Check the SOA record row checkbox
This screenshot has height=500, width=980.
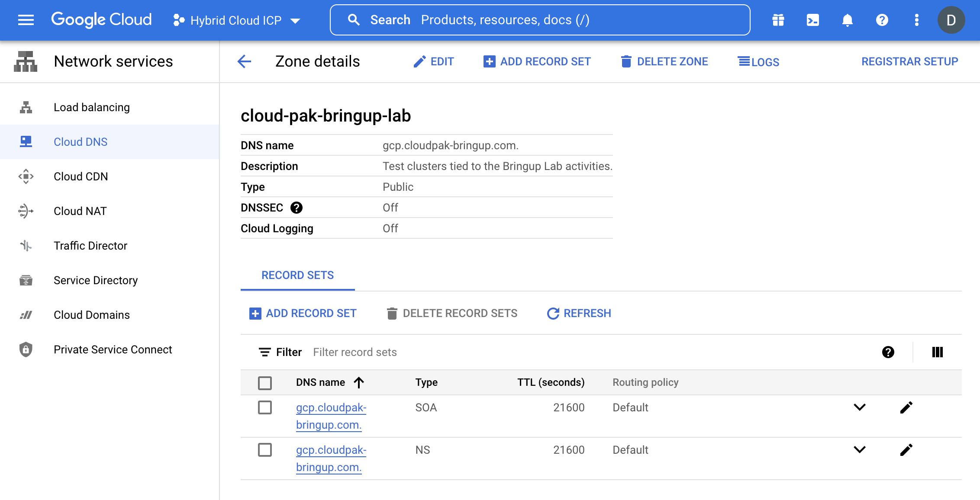click(x=265, y=407)
